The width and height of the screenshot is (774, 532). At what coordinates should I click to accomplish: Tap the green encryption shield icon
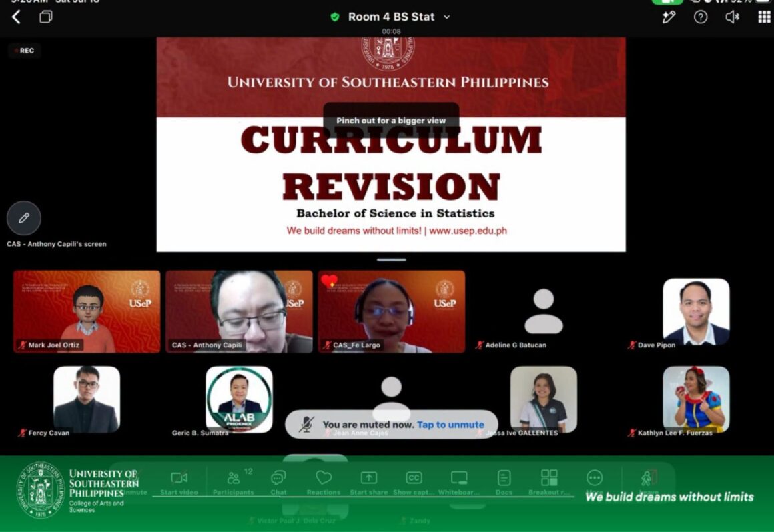[x=335, y=17]
